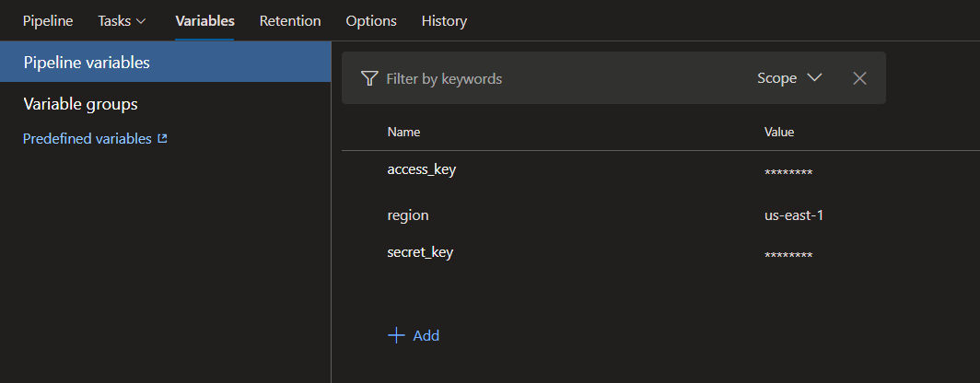The image size is (980, 383).
Task: Open the Scope dropdown
Action: coord(788,78)
